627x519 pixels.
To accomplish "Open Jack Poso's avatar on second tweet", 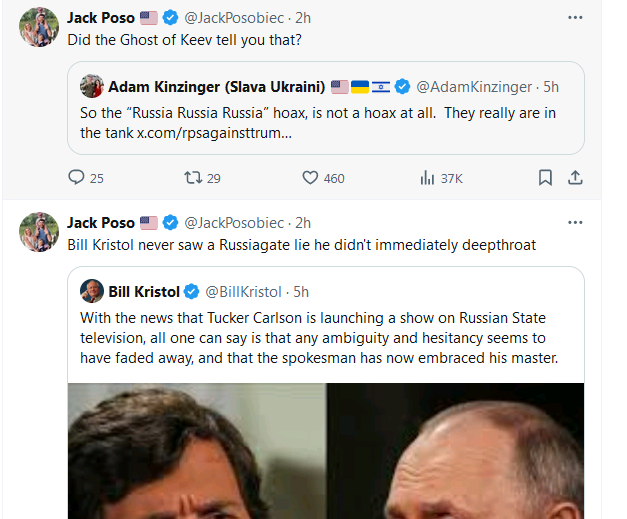I will [x=39, y=231].
